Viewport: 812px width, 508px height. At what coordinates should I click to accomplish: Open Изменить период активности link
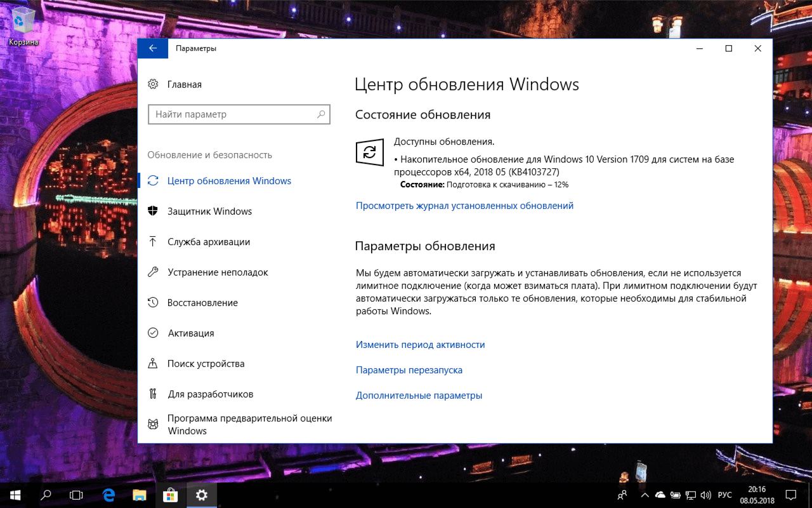(420, 344)
